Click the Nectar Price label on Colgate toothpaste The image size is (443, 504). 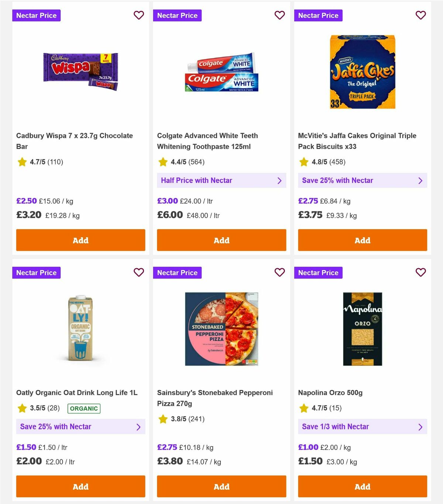[177, 15]
